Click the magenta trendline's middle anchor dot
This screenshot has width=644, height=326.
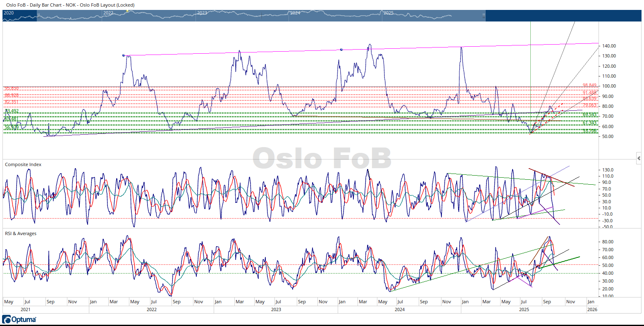341,50
